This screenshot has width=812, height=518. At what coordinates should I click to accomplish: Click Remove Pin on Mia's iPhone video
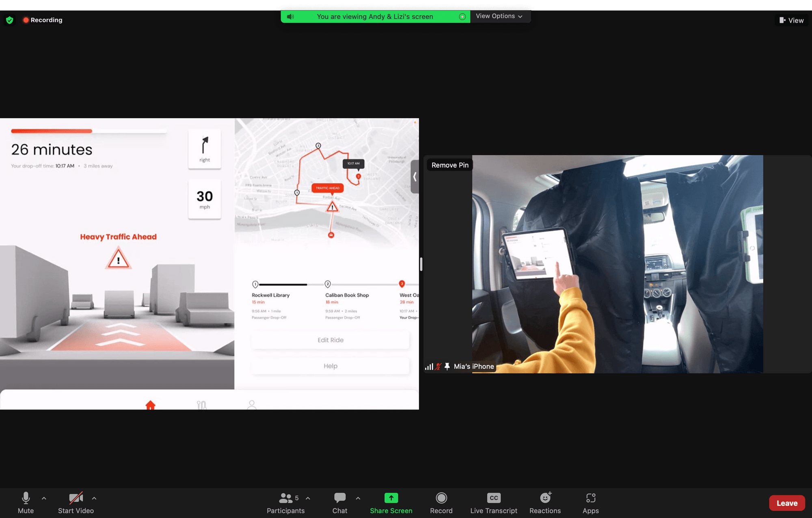point(450,165)
